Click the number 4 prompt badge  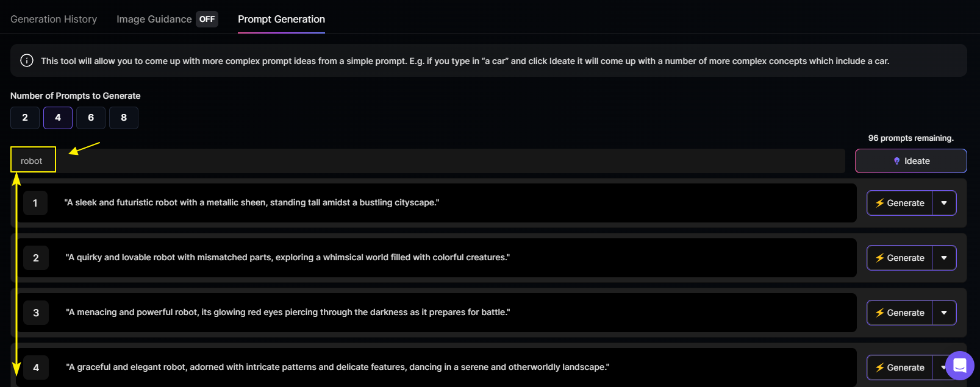[36, 367]
